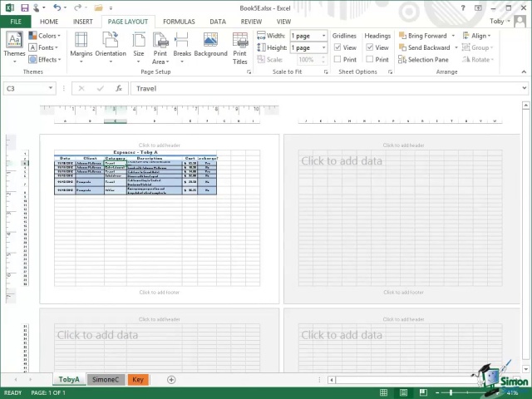Set the Print Area
This screenshot has width=532, height=399.
[160, 47]
